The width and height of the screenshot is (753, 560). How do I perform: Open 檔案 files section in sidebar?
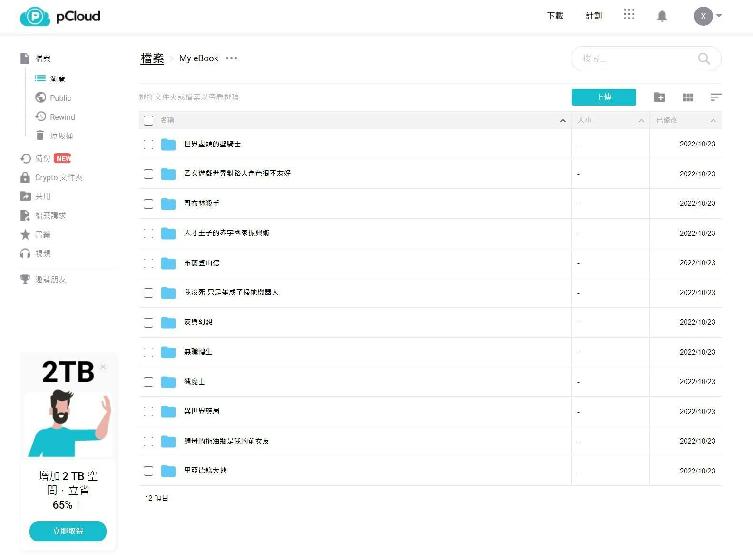point(35,58)
